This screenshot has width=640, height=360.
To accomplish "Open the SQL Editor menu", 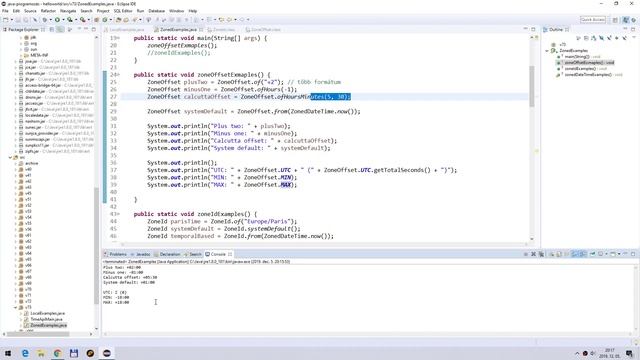I will pos(123,11).
